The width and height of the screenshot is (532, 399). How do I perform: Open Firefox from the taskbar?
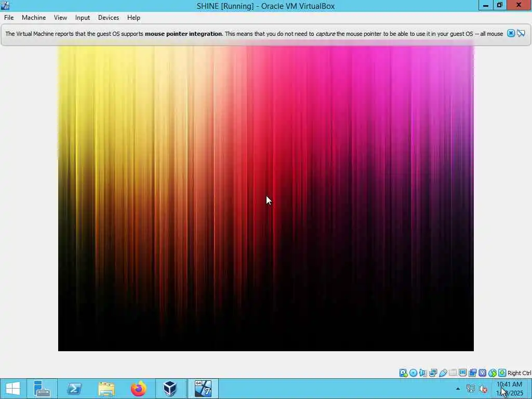pos(138,389)
